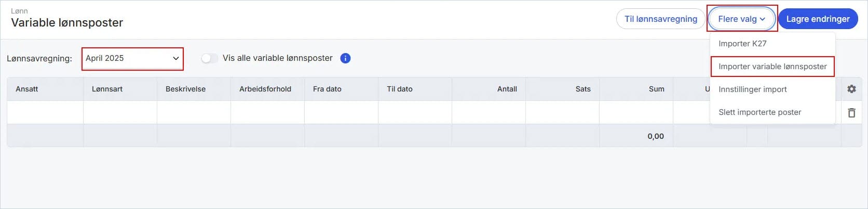The image size is (868, 209).
Task: Click the Arbeidsforhold cell in first row
Action: 267,112
